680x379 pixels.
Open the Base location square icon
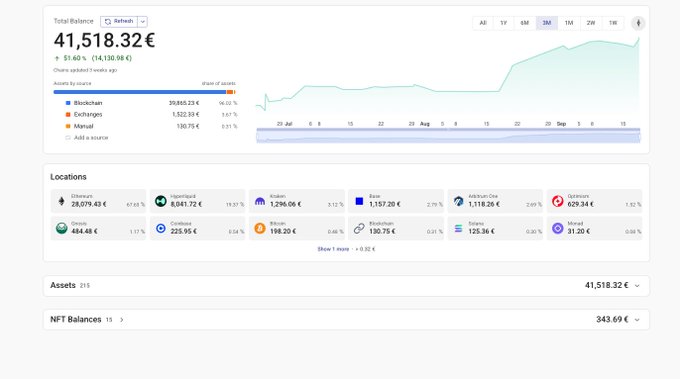click(359, 201)
